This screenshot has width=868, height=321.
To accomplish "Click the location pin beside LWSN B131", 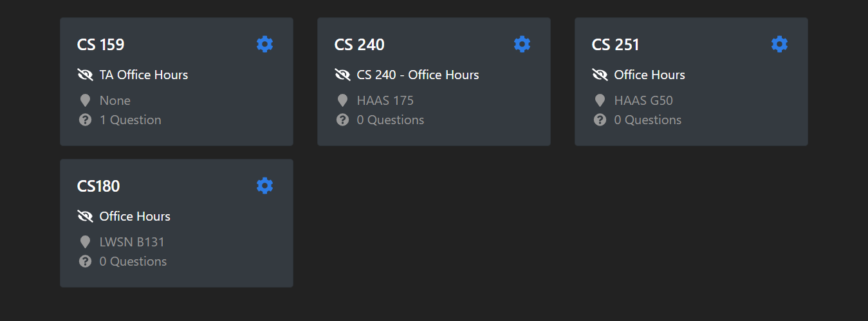I will [85, 243].
